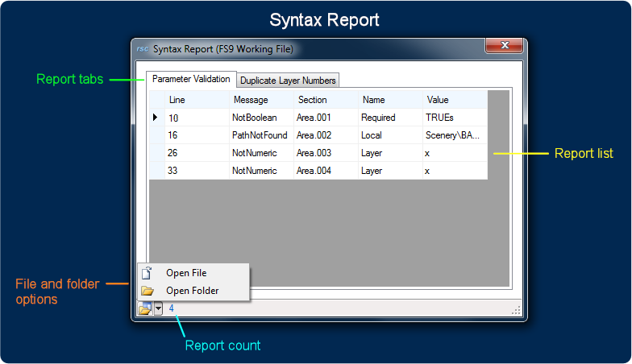Image resolution: width=632 pixels, height=364 pixels.
Task: Sort by the Section column header
Action: (x=326, y=100)
